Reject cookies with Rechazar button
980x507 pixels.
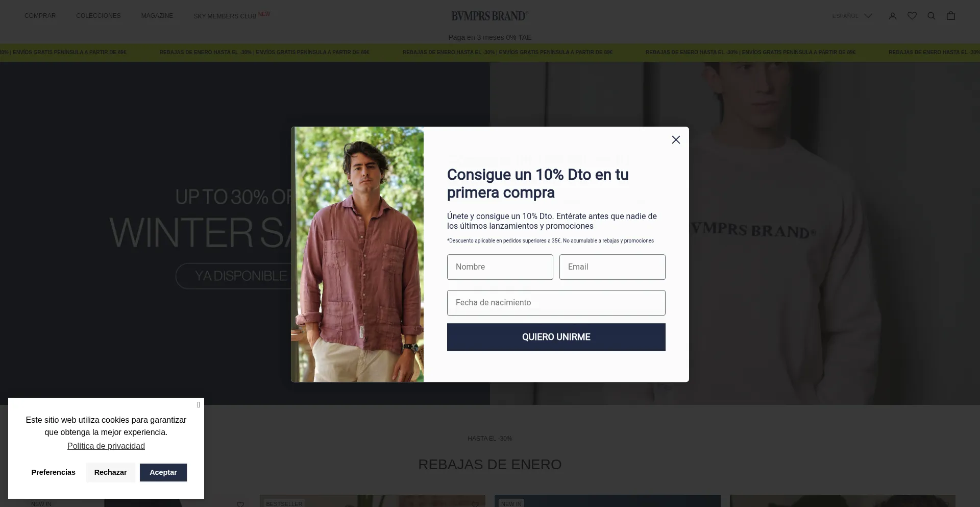click(x=111, y=472)
